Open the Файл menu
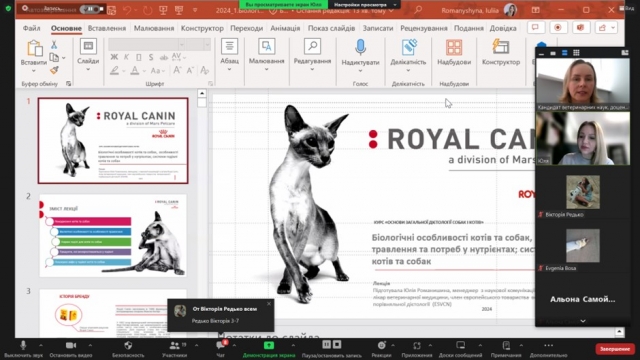This screenshot has width=640, height=360. point(31,28)
